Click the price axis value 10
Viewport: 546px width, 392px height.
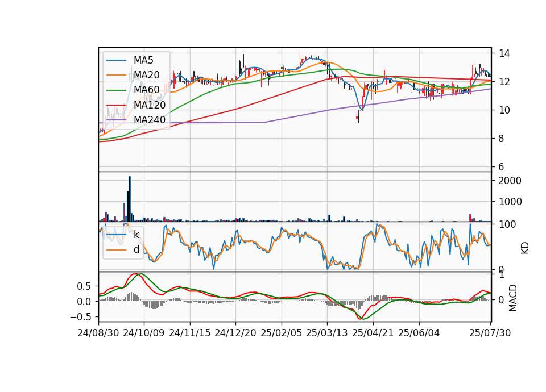point(504,110)
